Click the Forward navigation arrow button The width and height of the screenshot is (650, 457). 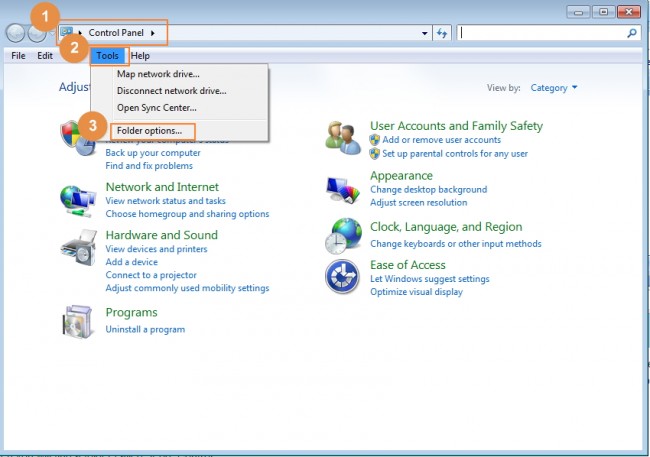37,34
